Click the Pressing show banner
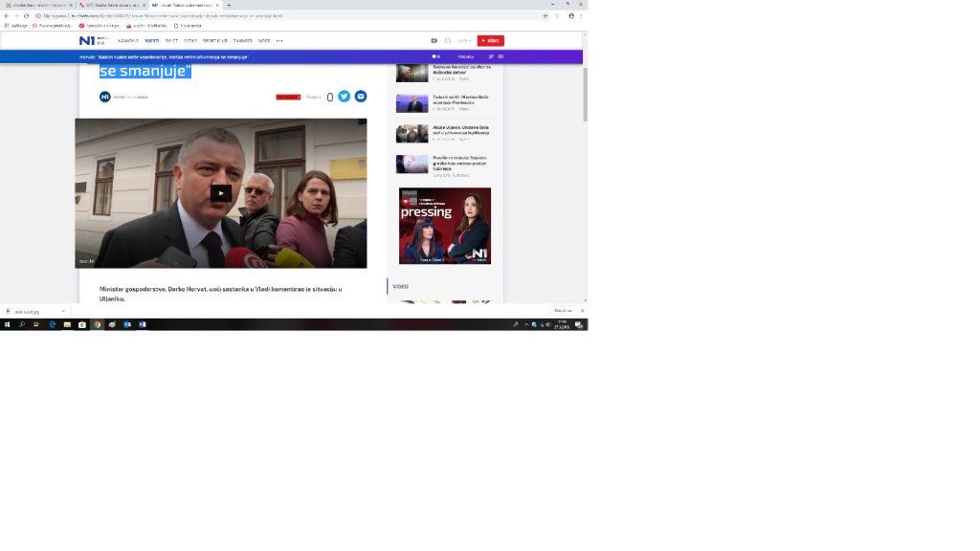Image resolution: width=980 pixels, height=551 pixels. pos(445,226)
